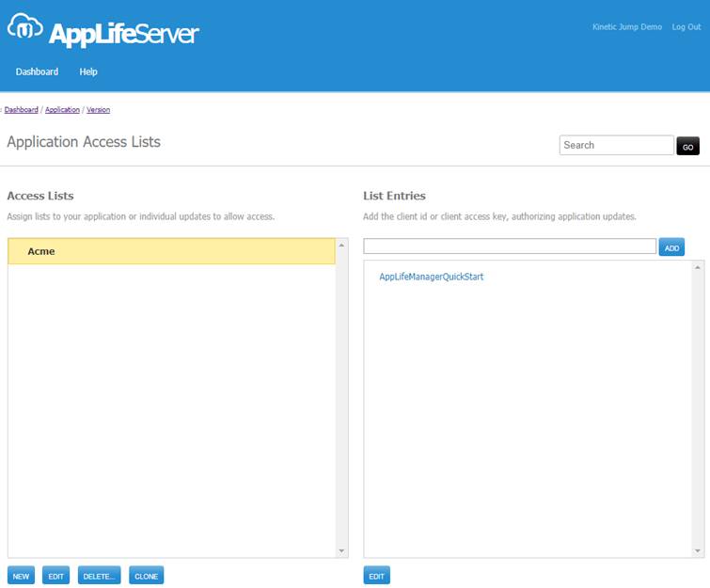Click List Entries scrollbar up arrow

(698, 267)
